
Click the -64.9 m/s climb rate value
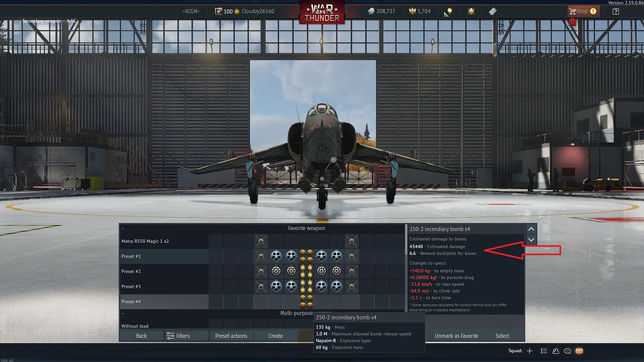click(x=419, y=291)
